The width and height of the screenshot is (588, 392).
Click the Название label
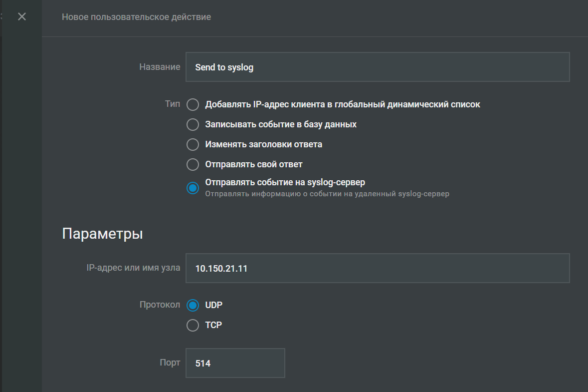pyautogui.click(x=160, y=67)
